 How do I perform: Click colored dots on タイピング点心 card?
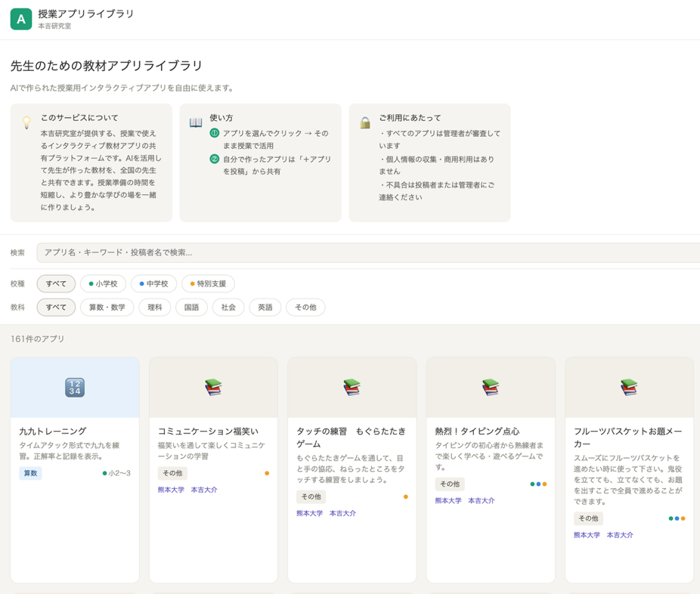pos(538,484)
